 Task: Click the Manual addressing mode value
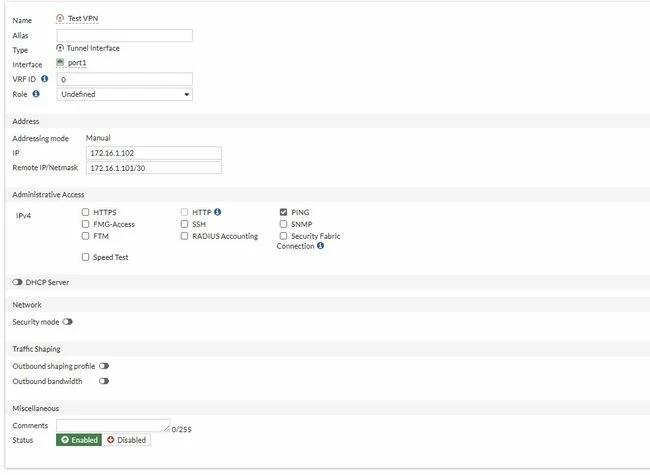[98, 138]
